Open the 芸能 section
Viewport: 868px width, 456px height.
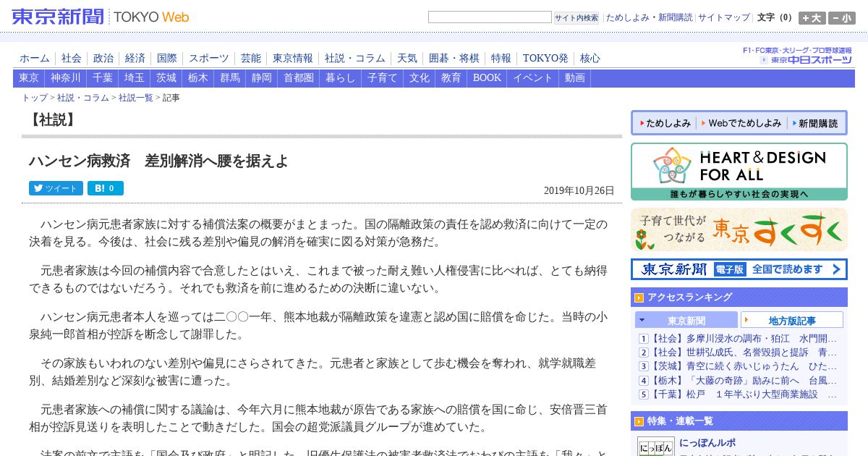[251, 59]
